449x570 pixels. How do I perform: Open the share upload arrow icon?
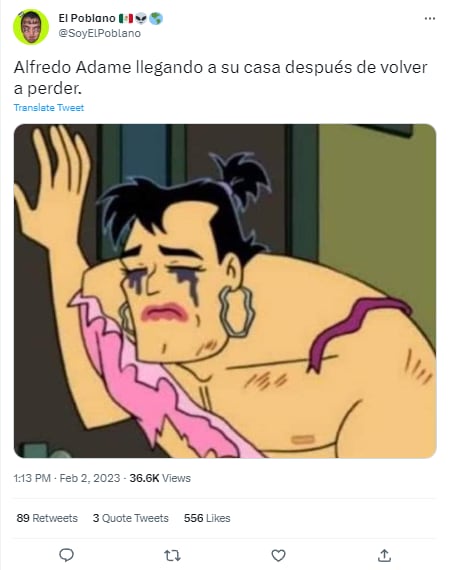pyautogui.click(x=384, y=555)
